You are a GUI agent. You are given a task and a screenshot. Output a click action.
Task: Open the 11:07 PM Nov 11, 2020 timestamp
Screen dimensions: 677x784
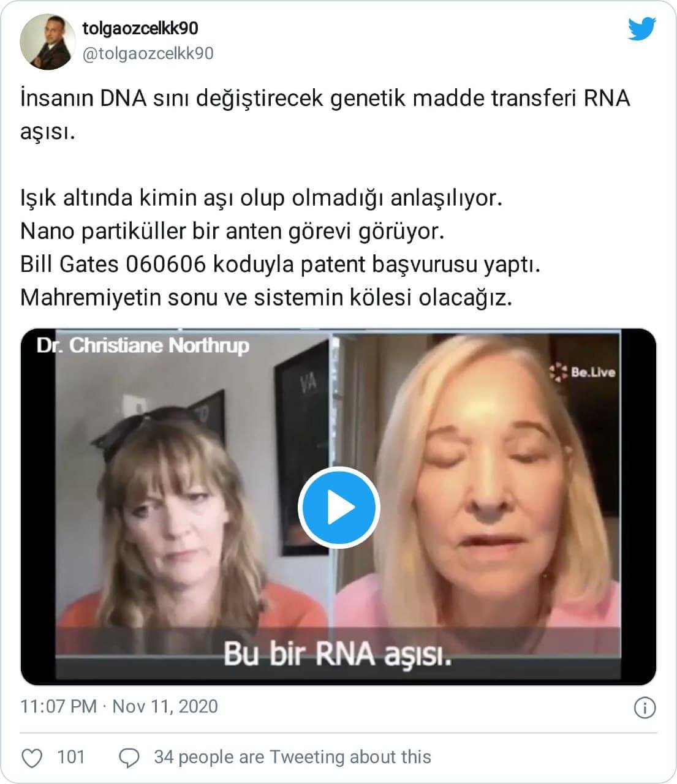pyautogui.click(x=119, y=706)
